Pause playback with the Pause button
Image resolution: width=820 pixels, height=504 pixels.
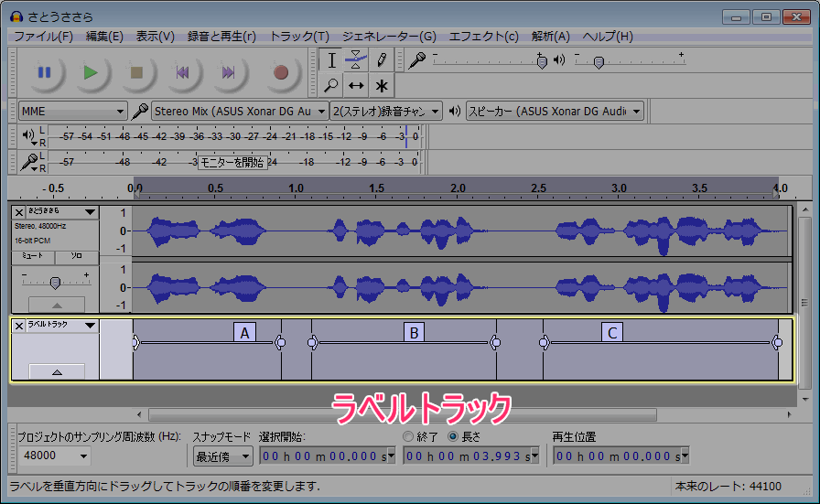point(45,72)
